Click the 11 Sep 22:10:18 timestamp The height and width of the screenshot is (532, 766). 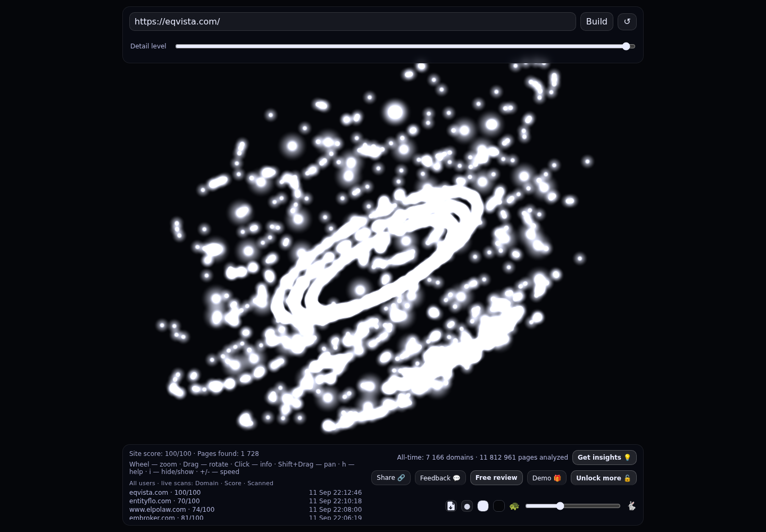coord(335,501)
